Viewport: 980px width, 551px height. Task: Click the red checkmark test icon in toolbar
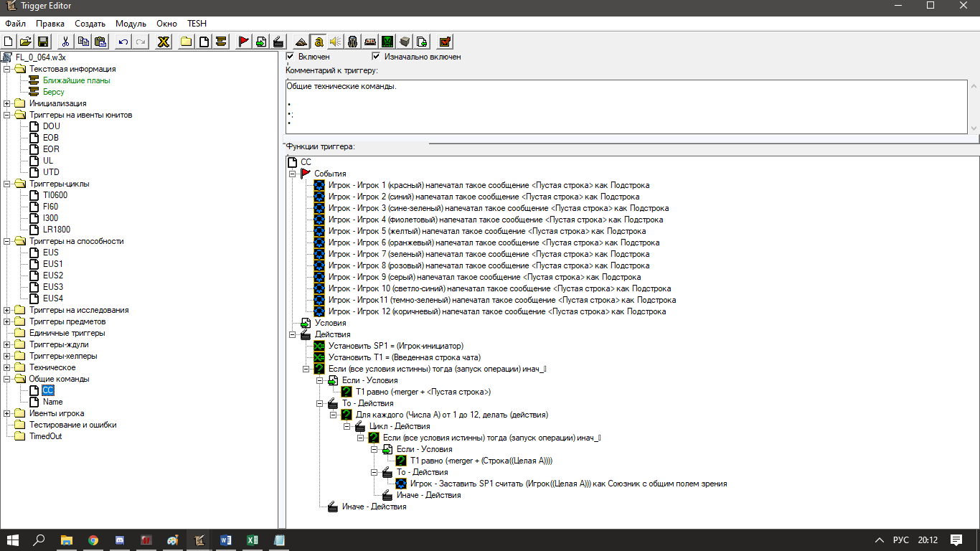(x=444, y=42)
